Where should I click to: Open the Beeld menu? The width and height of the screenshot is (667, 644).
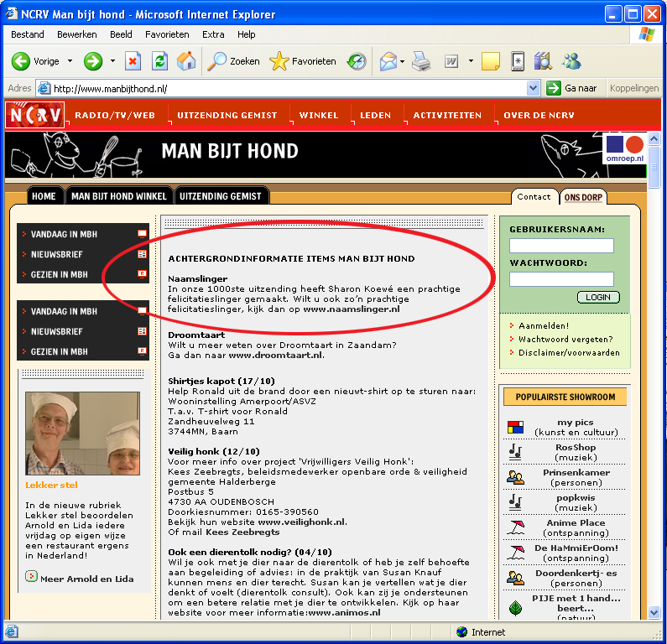(121, 34)
